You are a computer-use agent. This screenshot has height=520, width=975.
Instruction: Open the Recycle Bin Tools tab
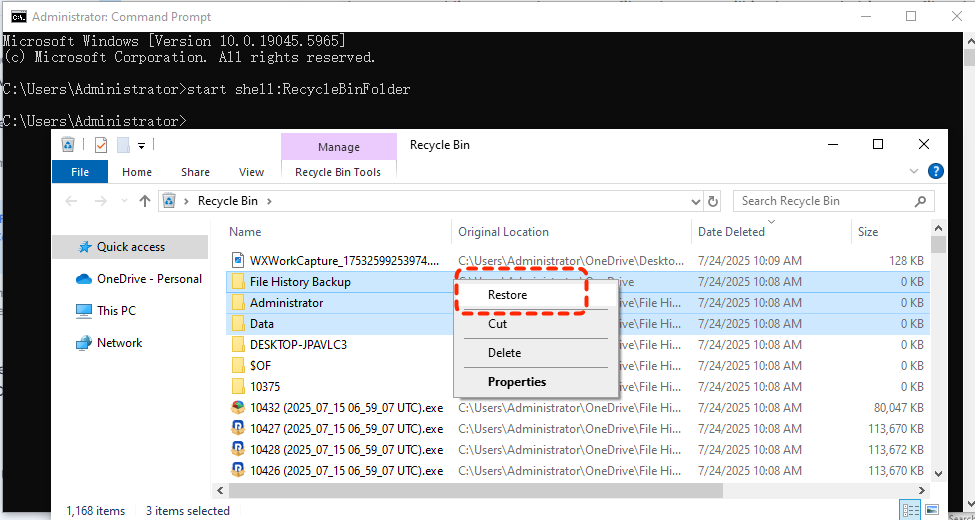click(338, 172)
